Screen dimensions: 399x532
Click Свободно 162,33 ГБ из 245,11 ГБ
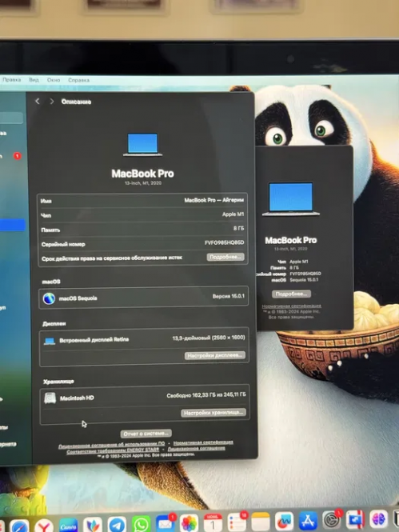206,395
